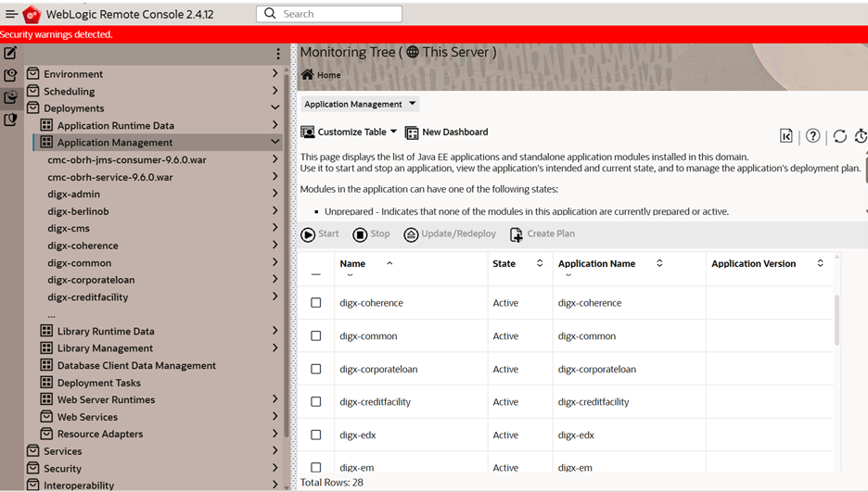Collapse the Application Management tree chevron
This screenshot has height=492, width=868.
pyautogui.click(x=275, y=142)
